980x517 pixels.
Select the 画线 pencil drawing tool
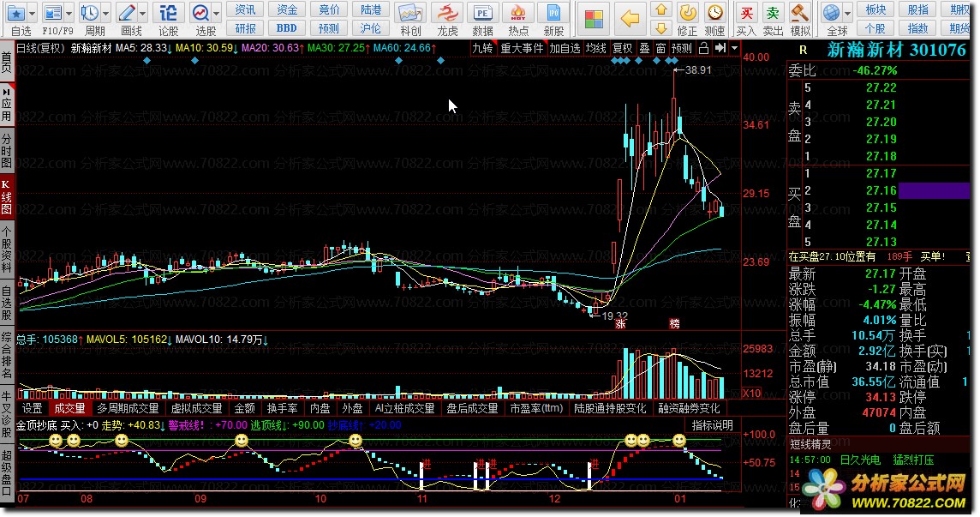click(127, 13)
